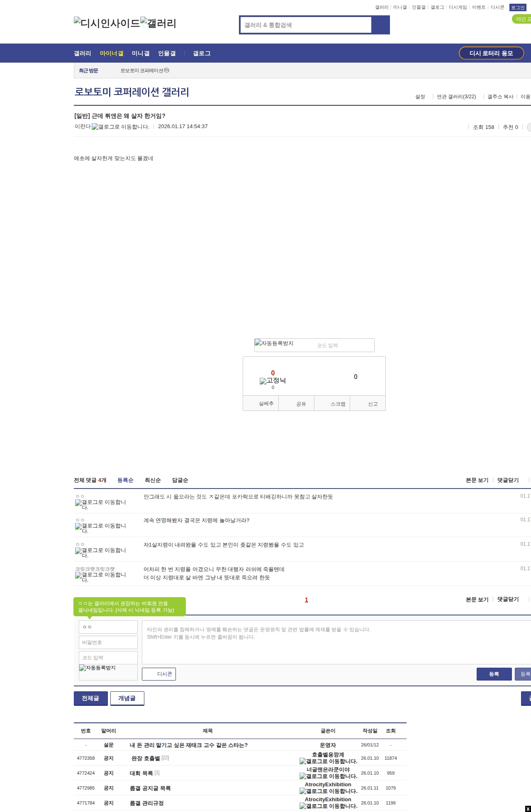Focus the 코드 입력 field in the comment form
This screenshot has height=812, width=531.
(x=108, y=658)
